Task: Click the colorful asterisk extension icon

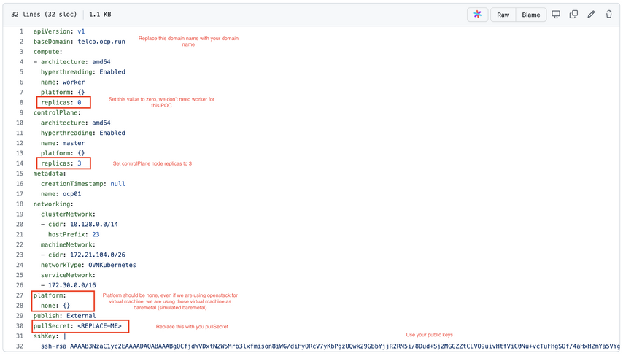Action: [x=477, y=15]
